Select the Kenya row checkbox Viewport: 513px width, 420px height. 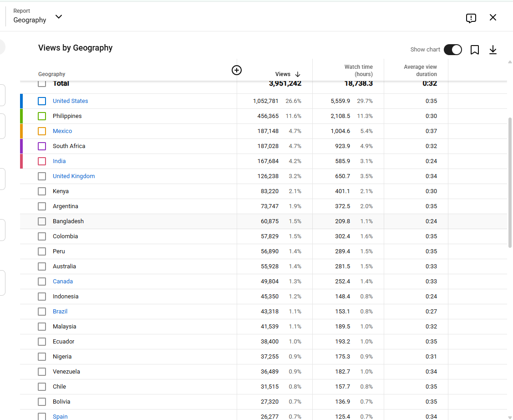(42, 191)
